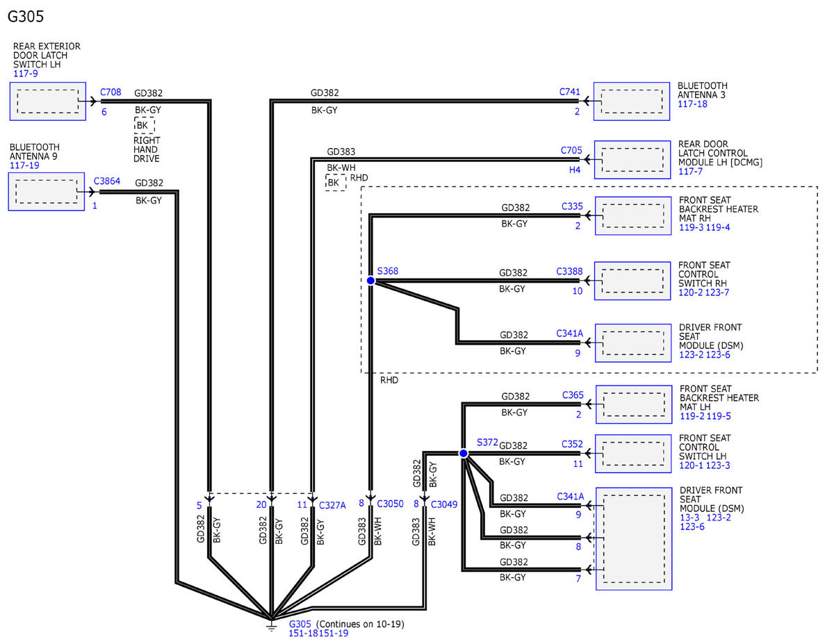Click the large Driver Front Seat Module box

(x=634, y=538)
